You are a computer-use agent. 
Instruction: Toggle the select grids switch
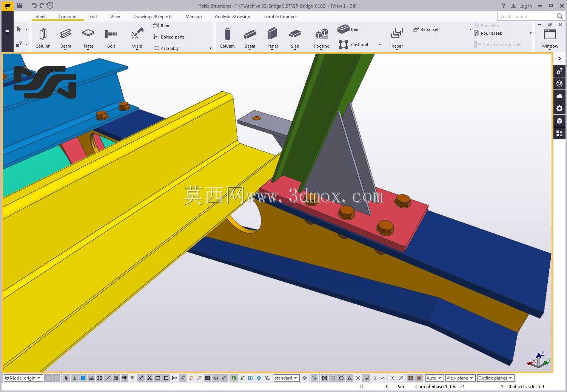point(124,378)
